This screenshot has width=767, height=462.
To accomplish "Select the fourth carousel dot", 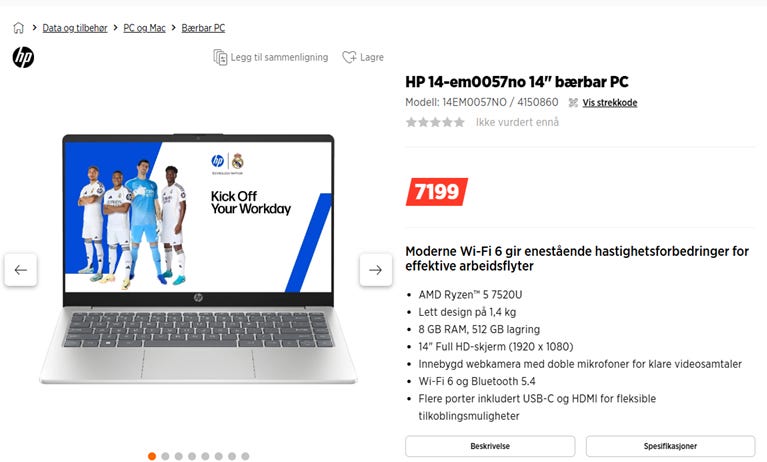I will point(192,456).
